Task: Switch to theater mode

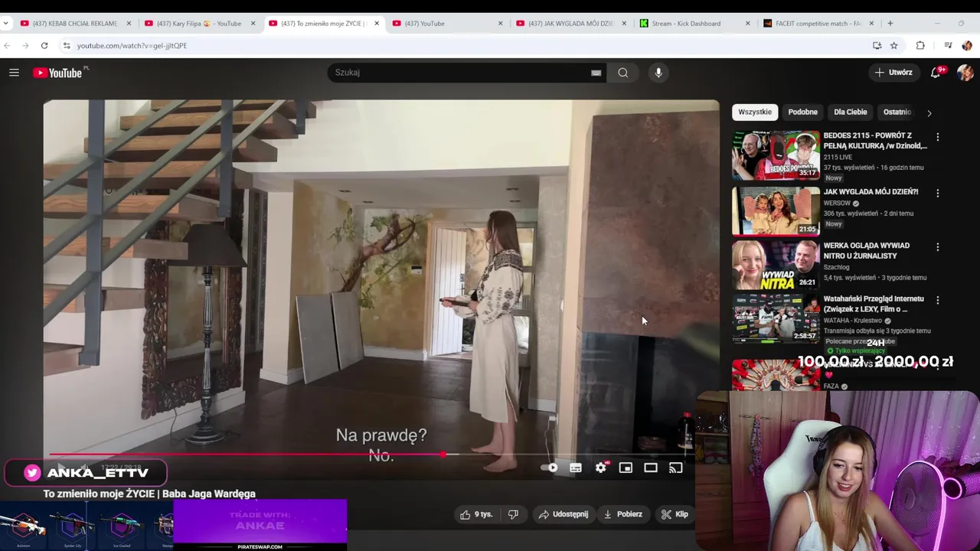Action: tap(651, 468)
